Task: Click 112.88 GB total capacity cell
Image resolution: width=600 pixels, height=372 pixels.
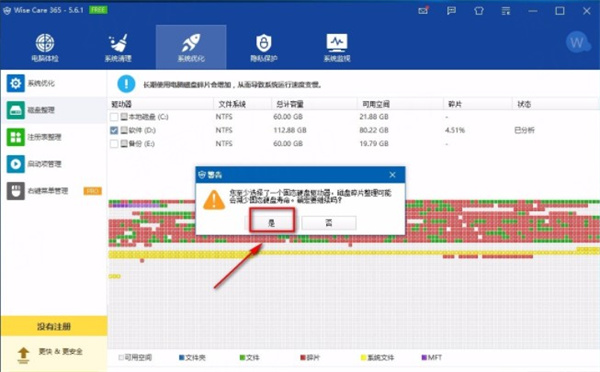Action: tap(290, 130)
